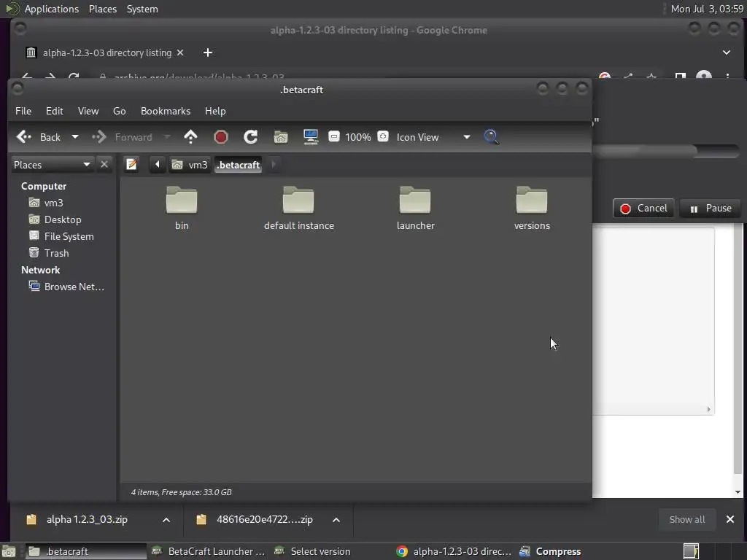Screen dimensions: 747x560
Task: Go up to the parent folder
Action: (190, 137)
